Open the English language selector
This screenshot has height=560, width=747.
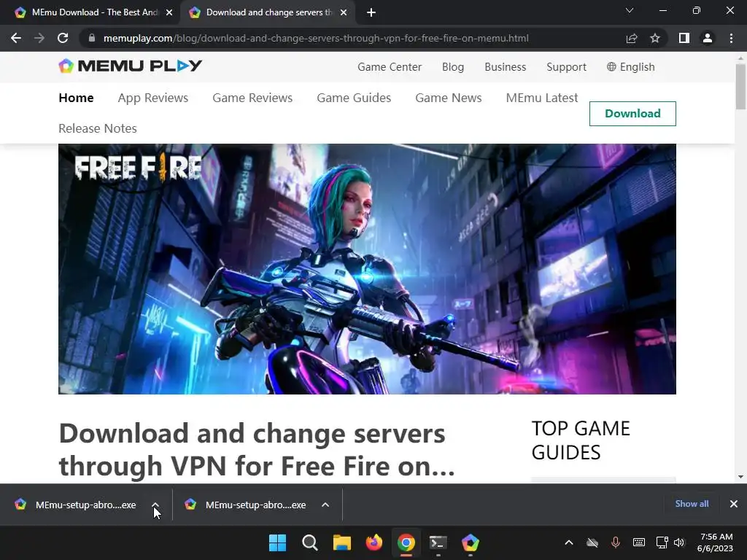click(x=631, y=67)
